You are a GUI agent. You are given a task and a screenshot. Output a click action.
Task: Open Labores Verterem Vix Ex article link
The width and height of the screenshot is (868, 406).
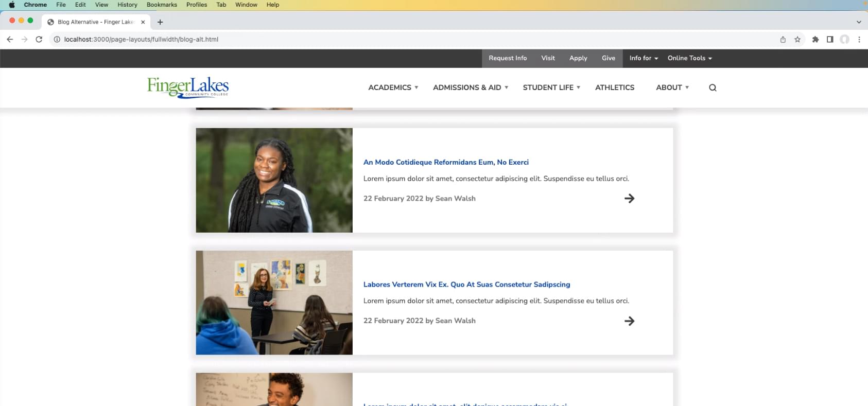[466, 285]
